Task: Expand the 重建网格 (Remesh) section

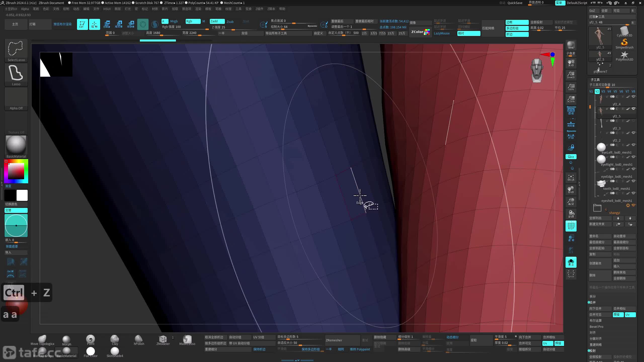Action: tap(595, 345)
